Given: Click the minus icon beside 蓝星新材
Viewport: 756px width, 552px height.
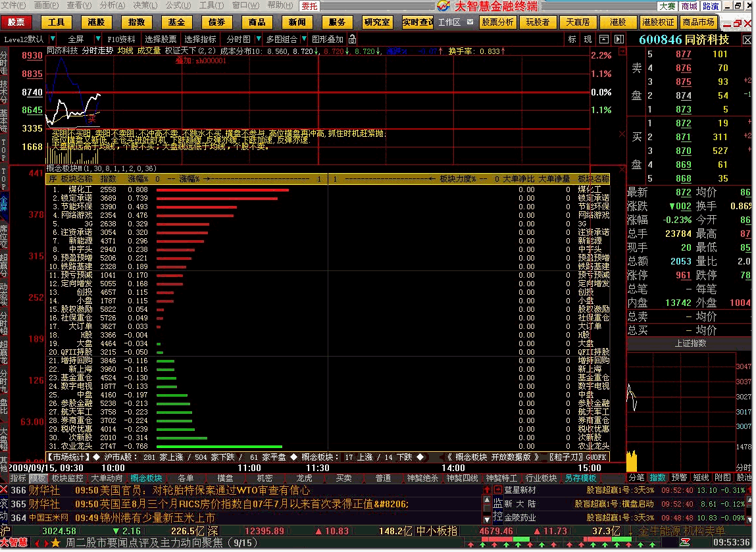Looking at the screenshot, I should pyautogui.click(x=498, y=489).
